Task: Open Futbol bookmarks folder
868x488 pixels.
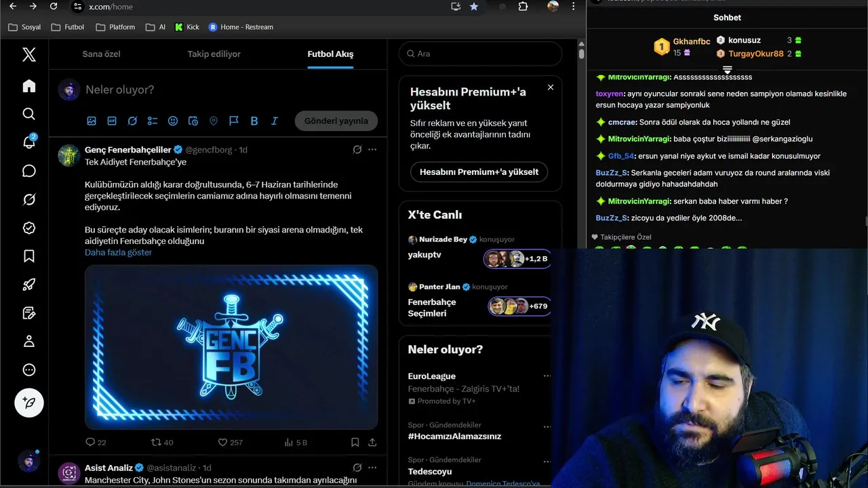Action: [x=67, y=27]
